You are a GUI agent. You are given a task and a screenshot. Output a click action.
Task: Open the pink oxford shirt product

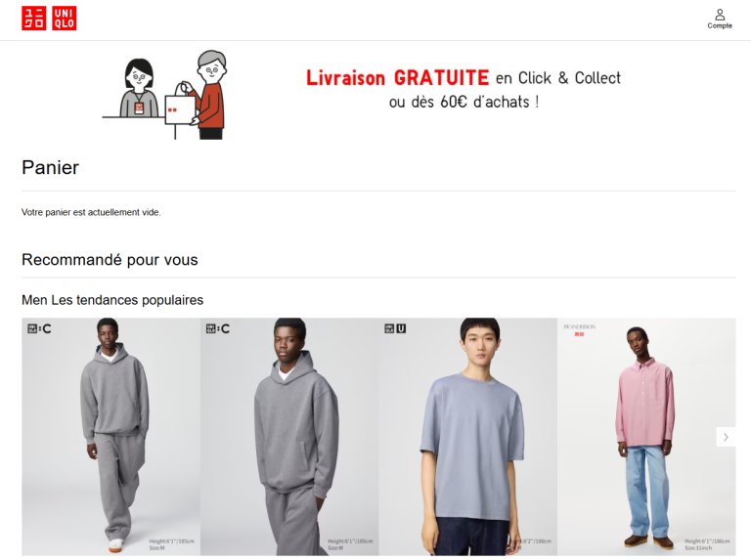646,437
